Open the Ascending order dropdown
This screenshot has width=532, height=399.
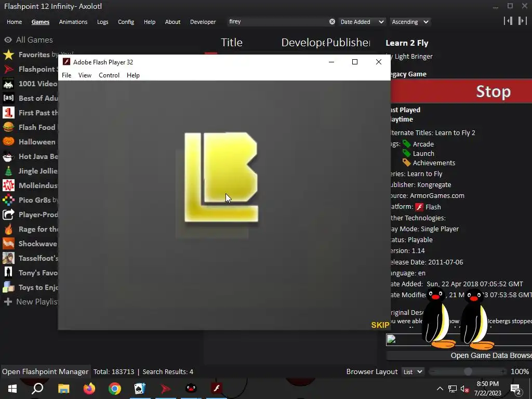point(410,22)
